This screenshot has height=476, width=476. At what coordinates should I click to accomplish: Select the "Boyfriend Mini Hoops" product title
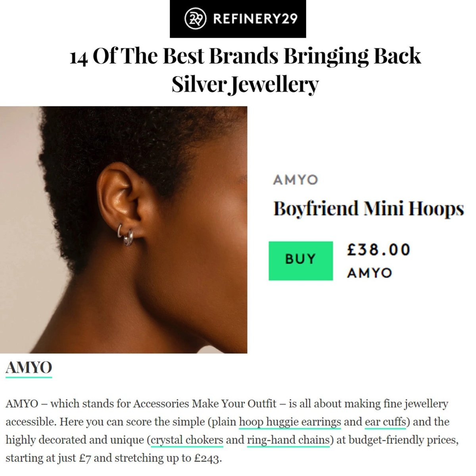tap(368, 207)
